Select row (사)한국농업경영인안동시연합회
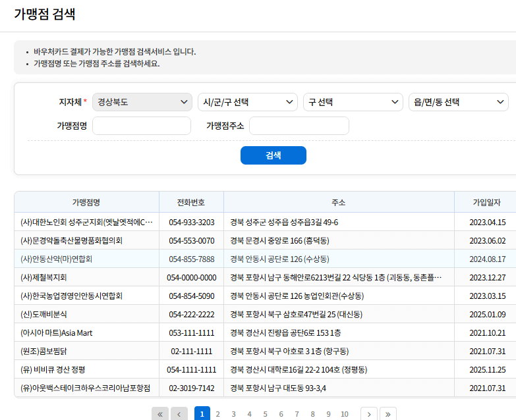Image resolution: width=516 pixels, height=420 pixels. [265, 296]
